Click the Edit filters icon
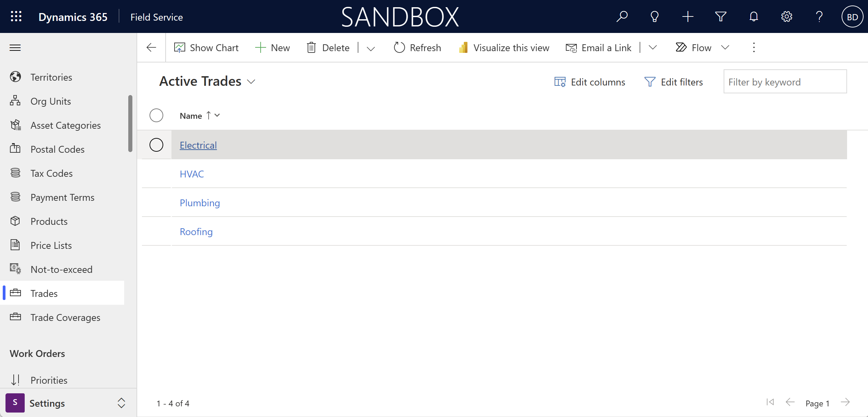Image resolution: width=868 pixels, height=417 pixels. tap(649, 81)
